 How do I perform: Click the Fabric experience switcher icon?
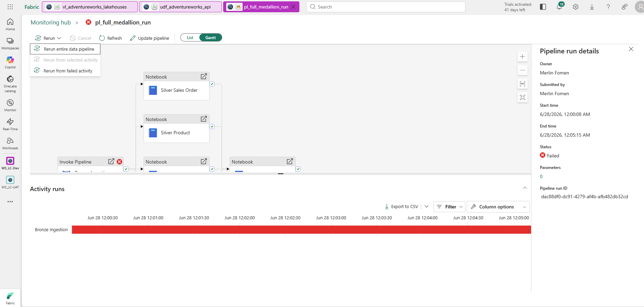(10, 298)
